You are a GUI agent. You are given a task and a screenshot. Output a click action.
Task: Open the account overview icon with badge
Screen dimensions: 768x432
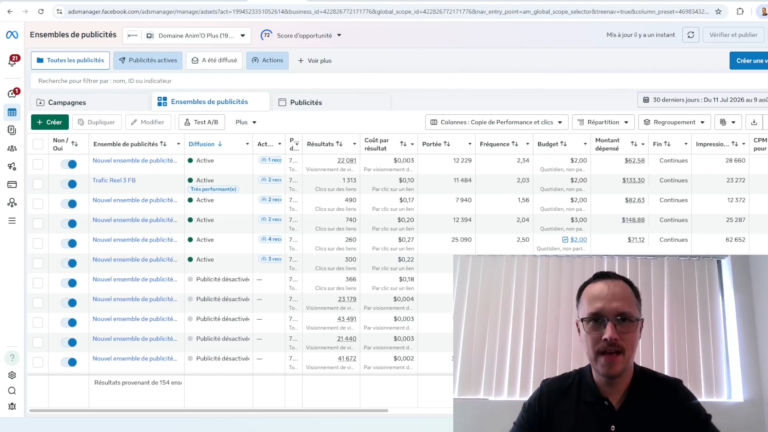pyautogui.click(x=12, y=93)
